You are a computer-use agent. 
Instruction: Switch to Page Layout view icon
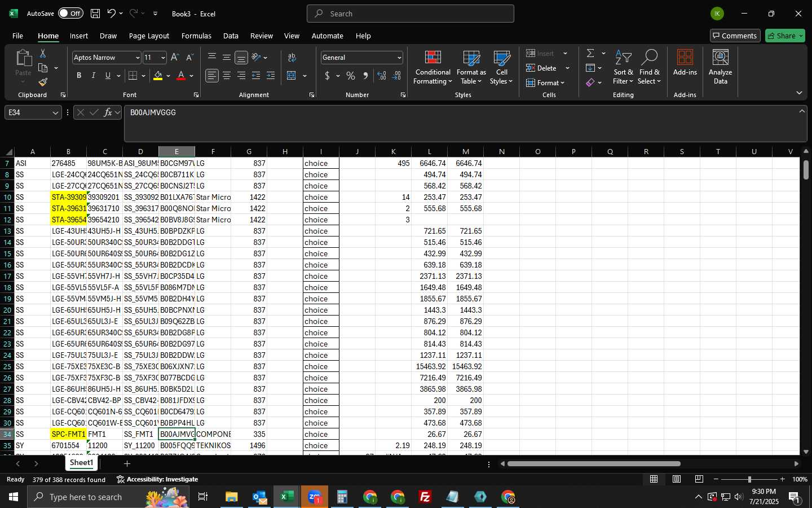(x=677, y=479)
